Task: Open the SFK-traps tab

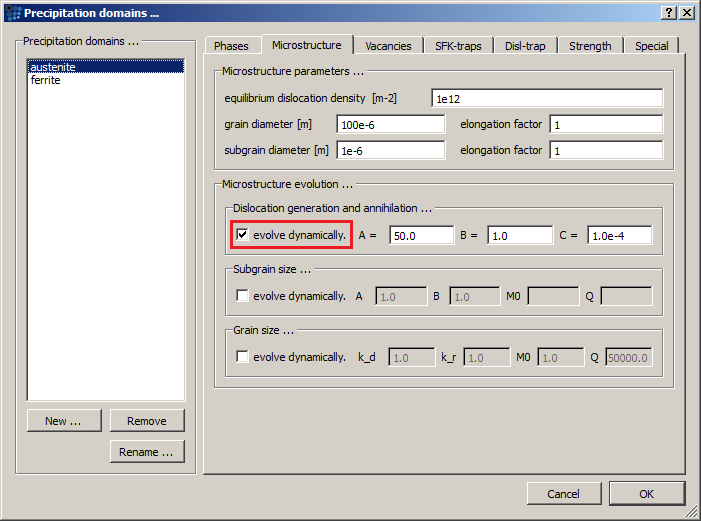Action: pyautogui.click(x=458, y=46)
